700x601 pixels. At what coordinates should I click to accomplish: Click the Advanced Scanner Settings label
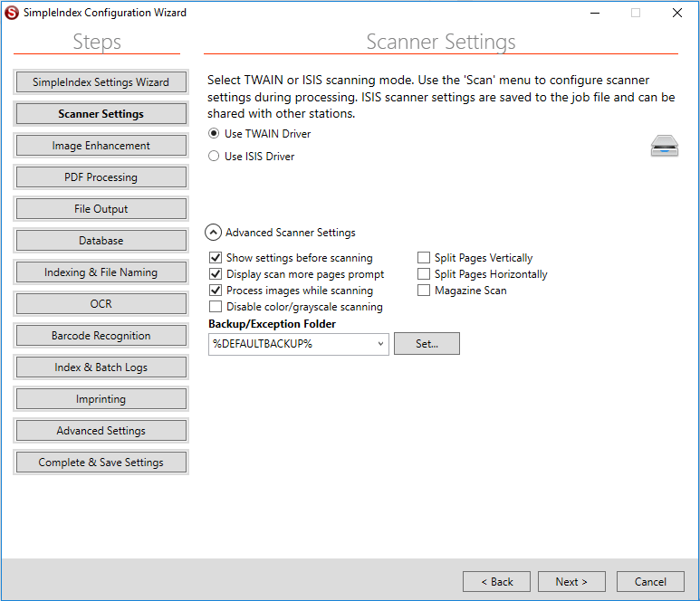pyautogui.click(x=290, y=233)
